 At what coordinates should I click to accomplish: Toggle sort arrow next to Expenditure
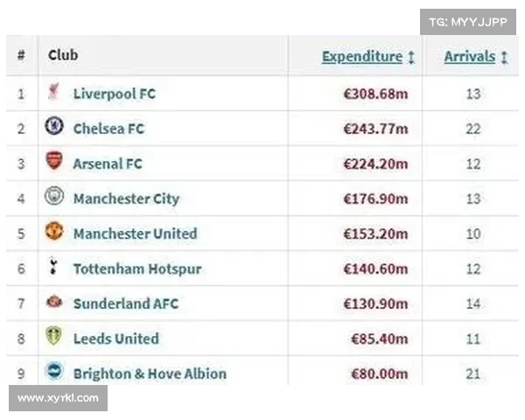click(411, 57)
